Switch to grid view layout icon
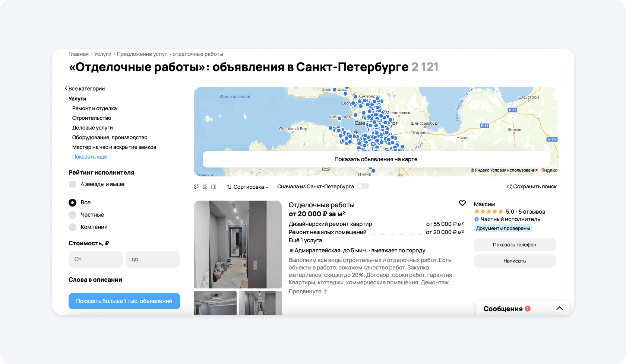Screen dimensions: 626x364 [205, 187]
